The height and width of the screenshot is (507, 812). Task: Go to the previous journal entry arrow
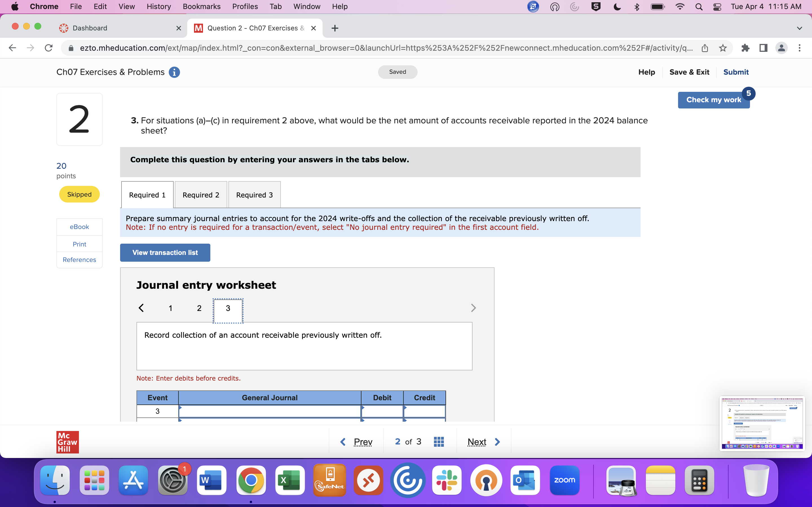point(141,308)
